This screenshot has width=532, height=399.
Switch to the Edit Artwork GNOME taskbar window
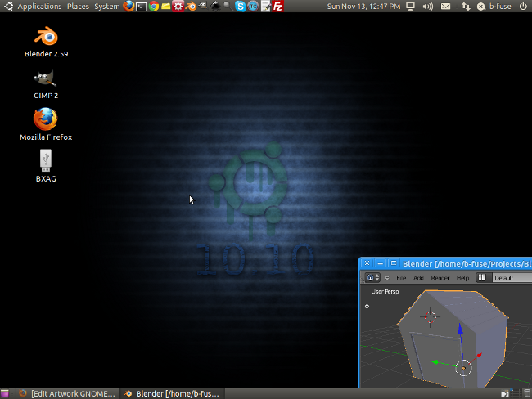coord(67,393)
